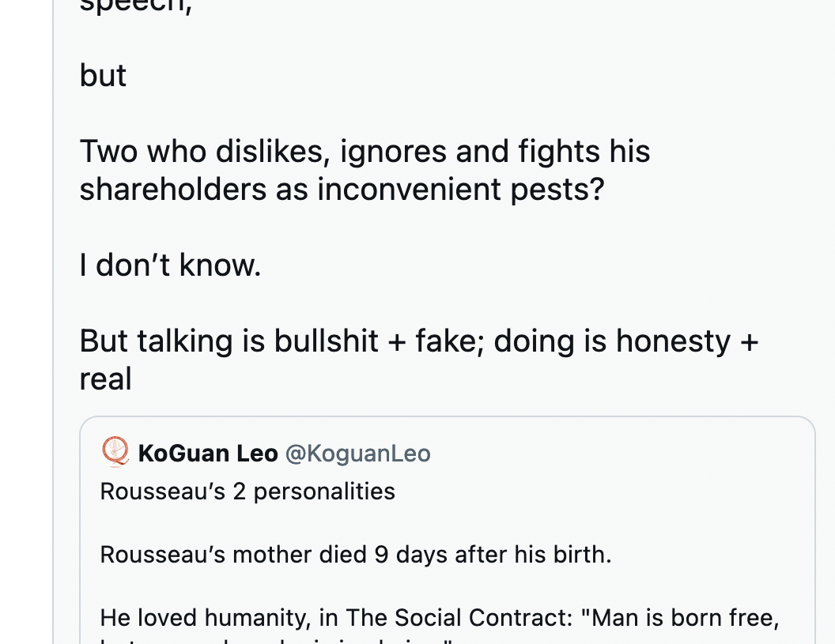Click the cut-off "speech," text at top
The width and height of the screenshot is (835, 644).
(136, 6)
